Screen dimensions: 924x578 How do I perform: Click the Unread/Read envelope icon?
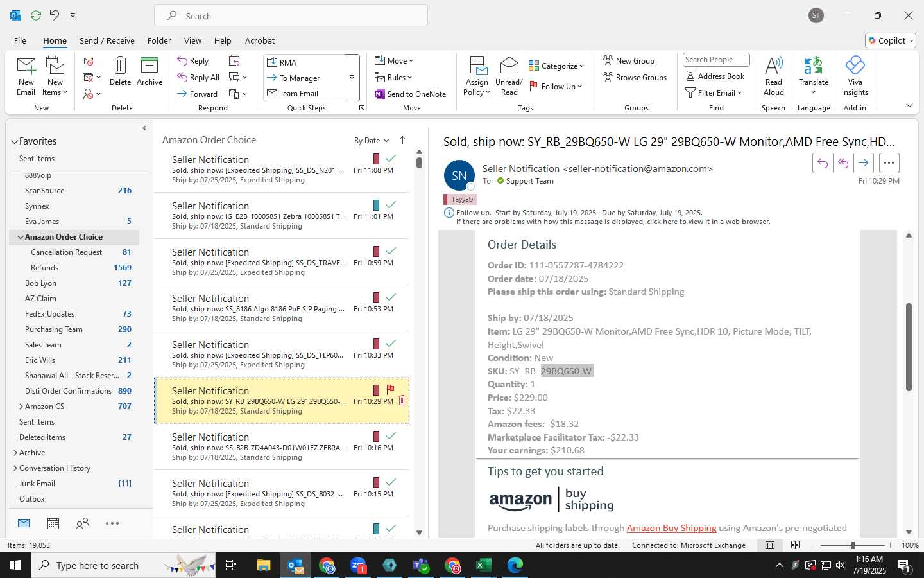tap(509, 66)
